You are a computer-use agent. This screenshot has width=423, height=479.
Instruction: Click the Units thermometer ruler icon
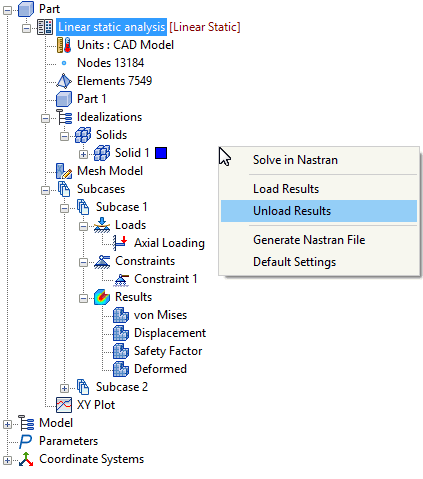64,45
